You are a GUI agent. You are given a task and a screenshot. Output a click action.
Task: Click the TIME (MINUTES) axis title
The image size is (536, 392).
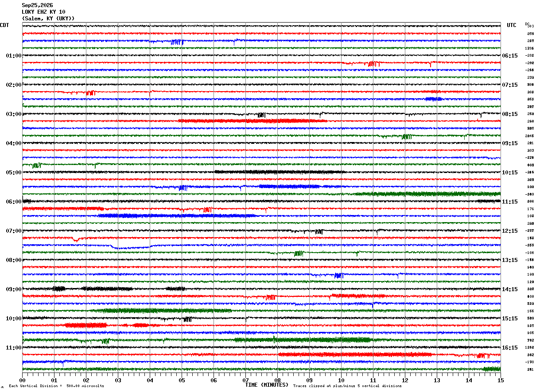267,385
